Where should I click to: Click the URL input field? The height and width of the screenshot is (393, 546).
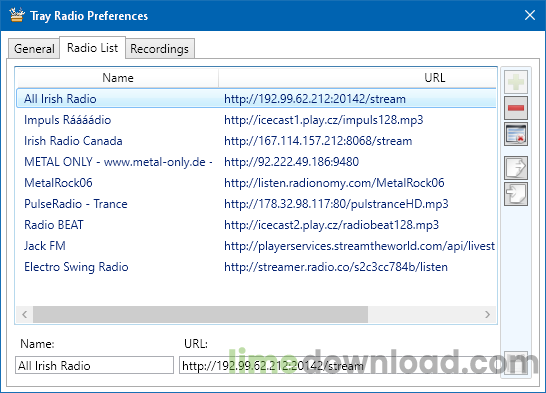(x=338, y=365)
